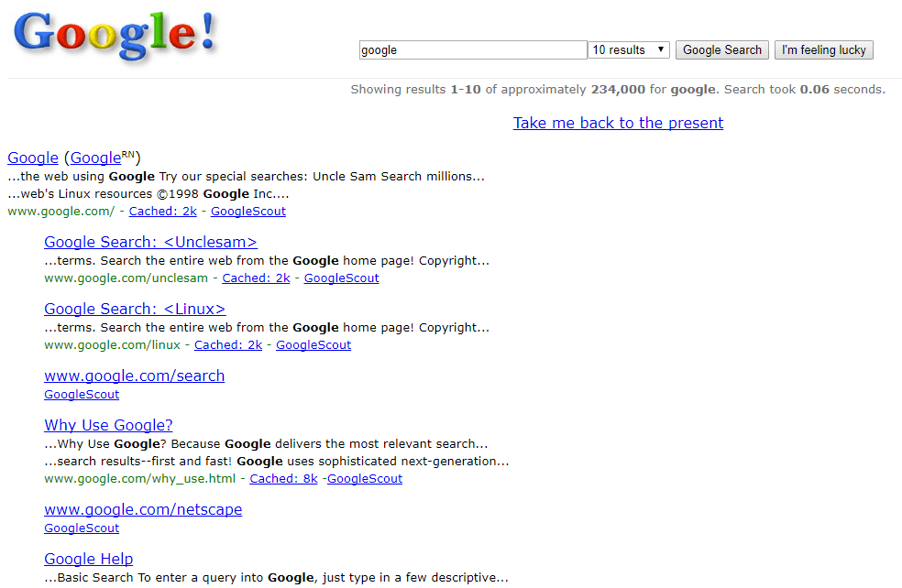The width and height of the screenshot is (902, 588).
Task: Visit the www.google.com/netscape link
Action: pos(143,510)
